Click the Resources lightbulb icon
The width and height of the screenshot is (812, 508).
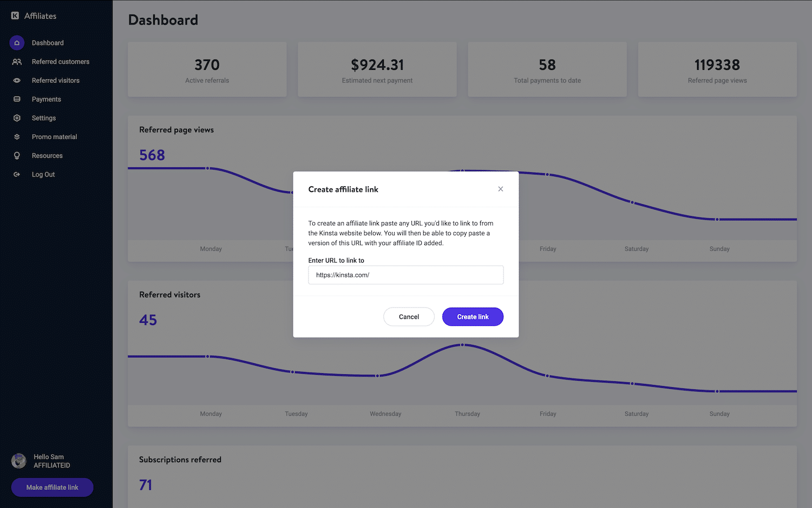(x=17, y=156)
